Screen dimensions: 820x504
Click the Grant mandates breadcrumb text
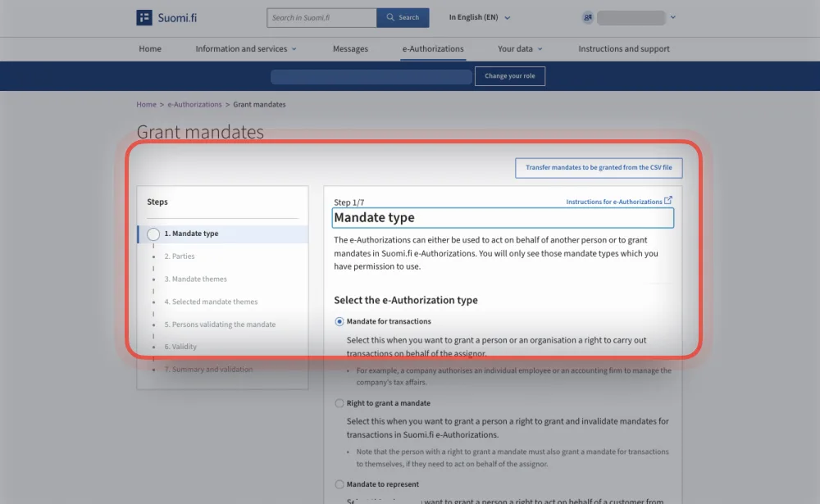[259, 105]
